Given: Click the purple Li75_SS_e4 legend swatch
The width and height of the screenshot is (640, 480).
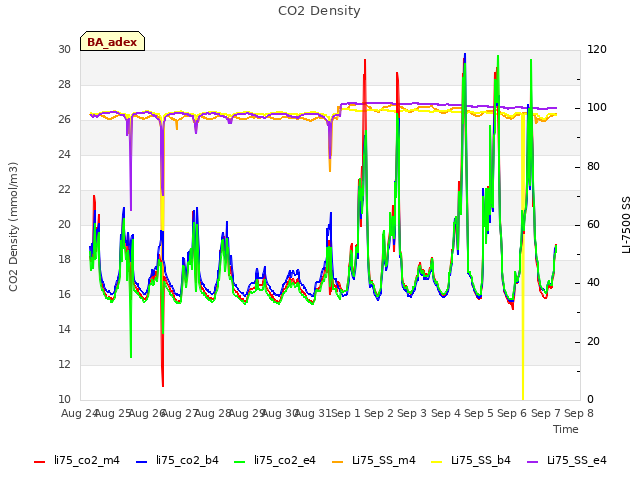Looking at the screenshot, I should click(x=532, y=462).
